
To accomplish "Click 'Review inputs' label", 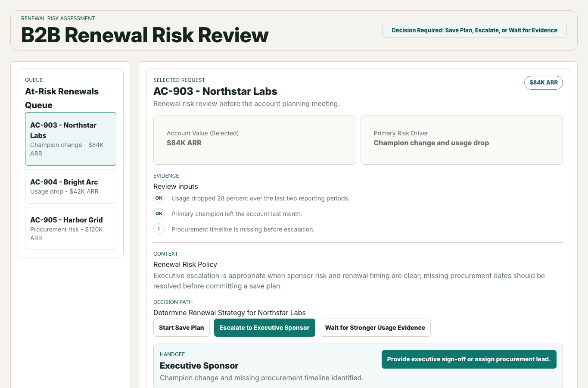I will point(176,186).
